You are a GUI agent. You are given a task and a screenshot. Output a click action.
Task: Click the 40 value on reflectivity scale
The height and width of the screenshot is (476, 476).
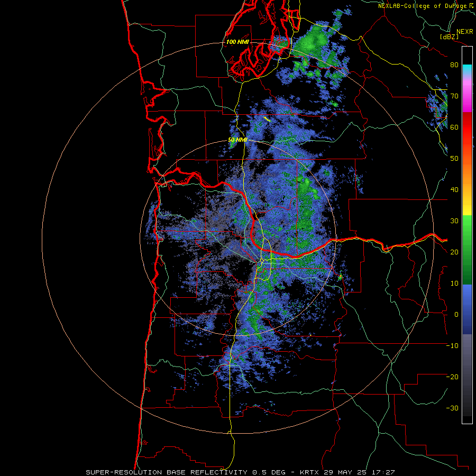454,190
